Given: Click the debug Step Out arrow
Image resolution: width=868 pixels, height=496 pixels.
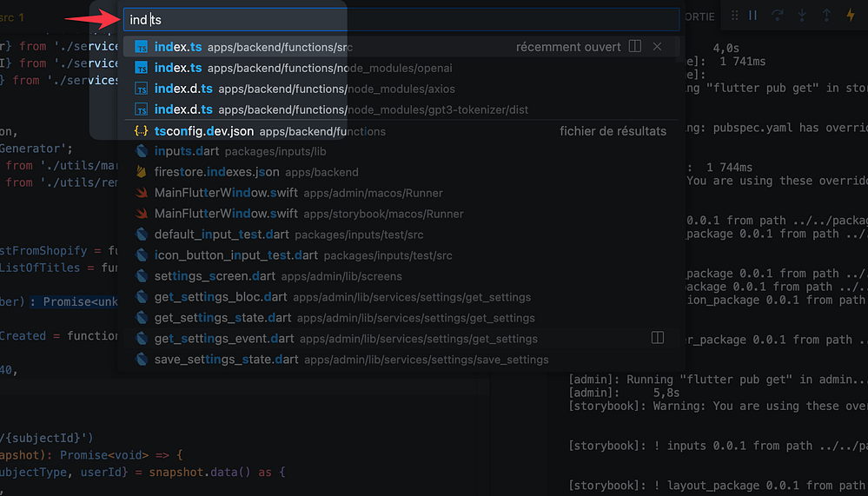Looking at the screenshot, I should click(x=826, y=17).
